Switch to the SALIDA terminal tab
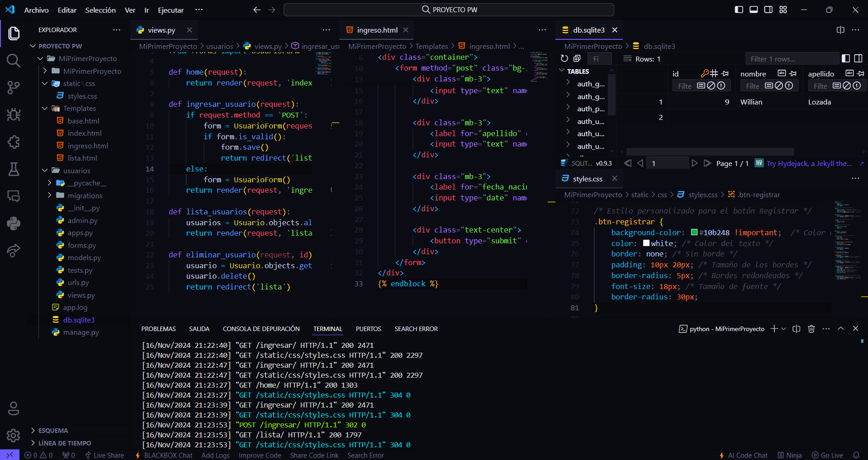Screen dimensions: 868x460 click(199, 329)
